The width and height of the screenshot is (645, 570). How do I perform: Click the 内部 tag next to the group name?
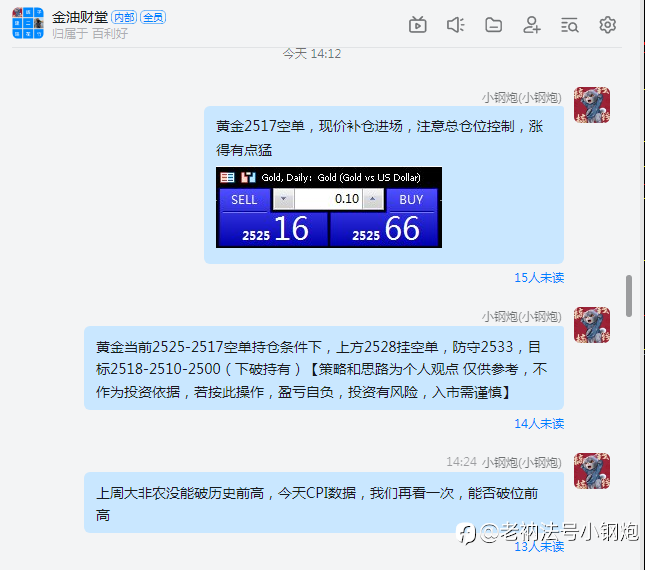click(124, 17)
